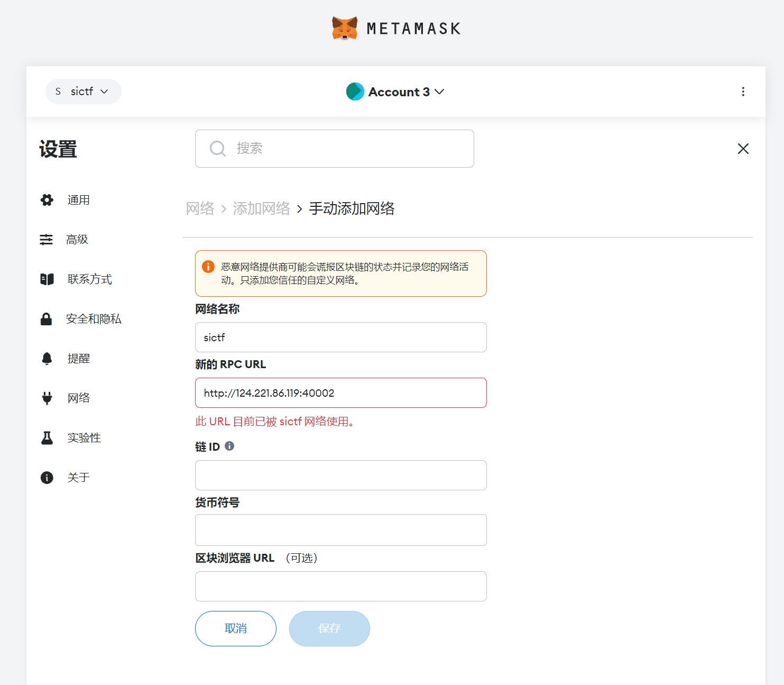This screenshot has width=784, height=685.
Task: Click the address book icon for Contacts
Action: 47,279
